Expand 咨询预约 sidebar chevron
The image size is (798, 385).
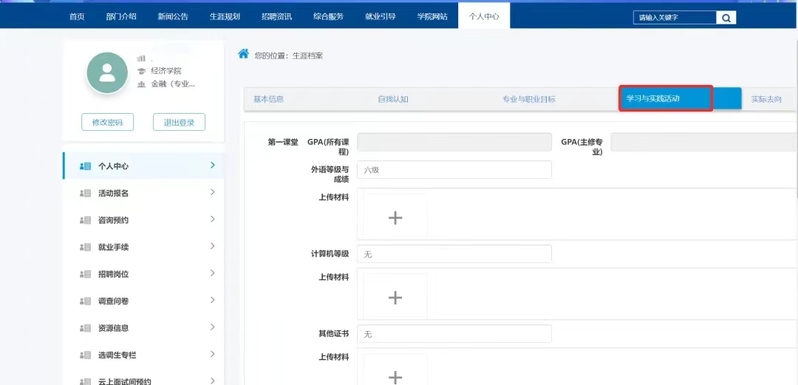point(213,219)
